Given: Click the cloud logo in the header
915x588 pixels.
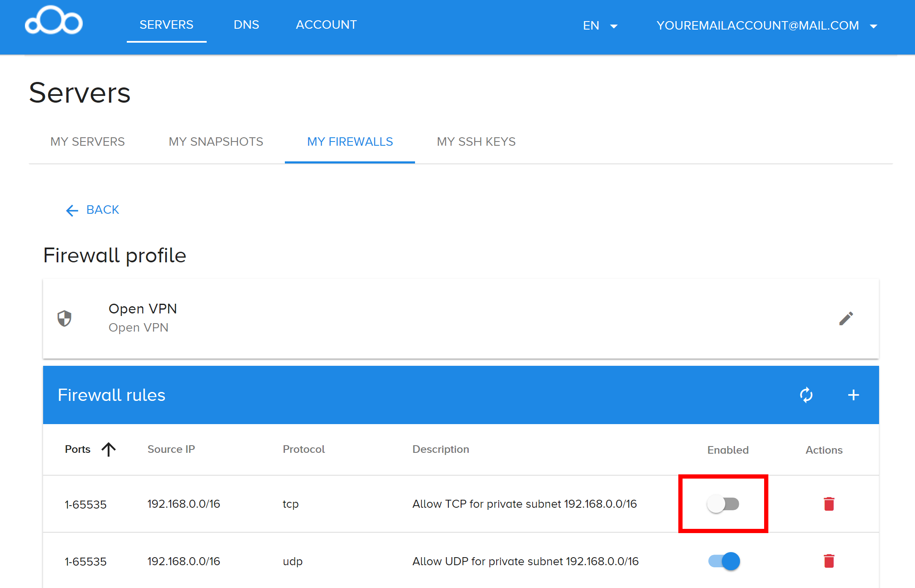Looking at the screenshot, I should coord(54,20).
